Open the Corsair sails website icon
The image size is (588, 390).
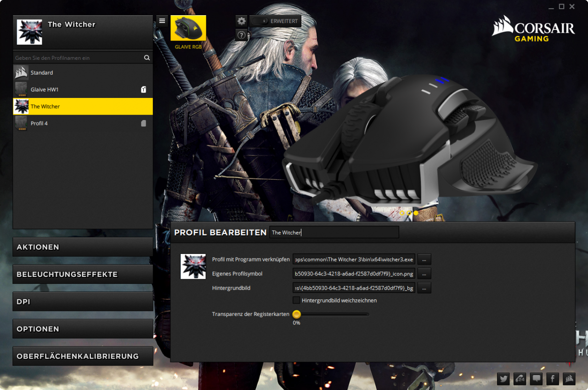[x=569, y=379]
